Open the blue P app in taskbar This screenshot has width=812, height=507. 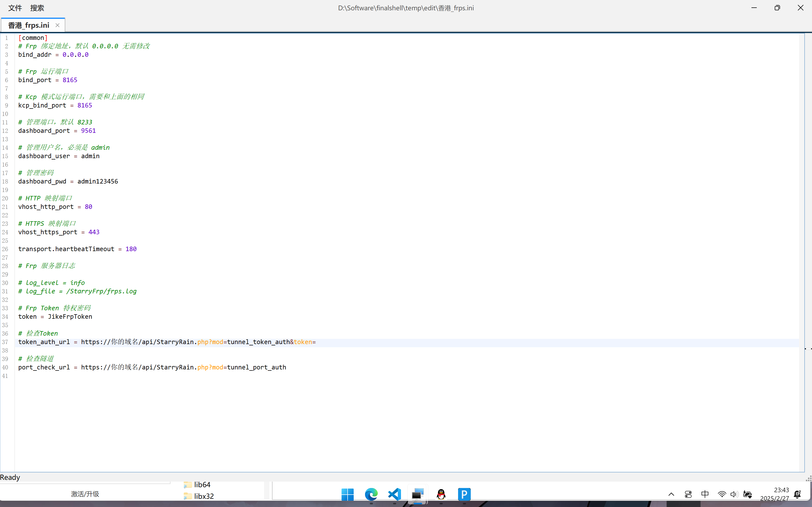[x=464, y=494]
